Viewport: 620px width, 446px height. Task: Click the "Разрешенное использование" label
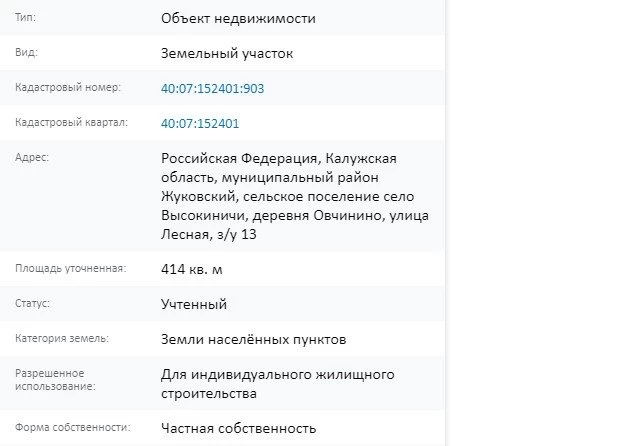[x=56, y=379]
